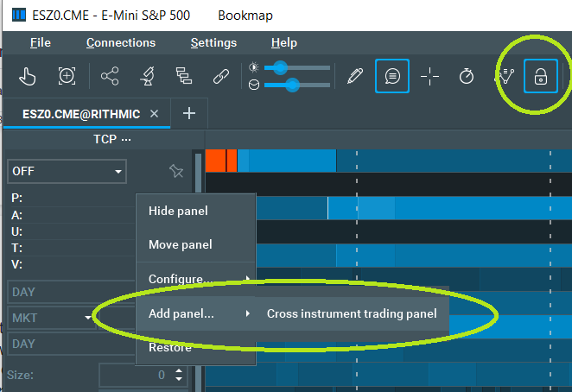Open the share icon in toolbar
Viewport: 572px width, 392px height.
(110, 76)
